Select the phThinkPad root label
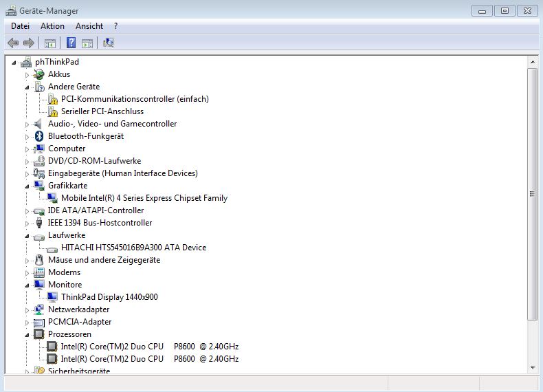The width and height of the screenshot is (543, 392). [x=57, y=62]
